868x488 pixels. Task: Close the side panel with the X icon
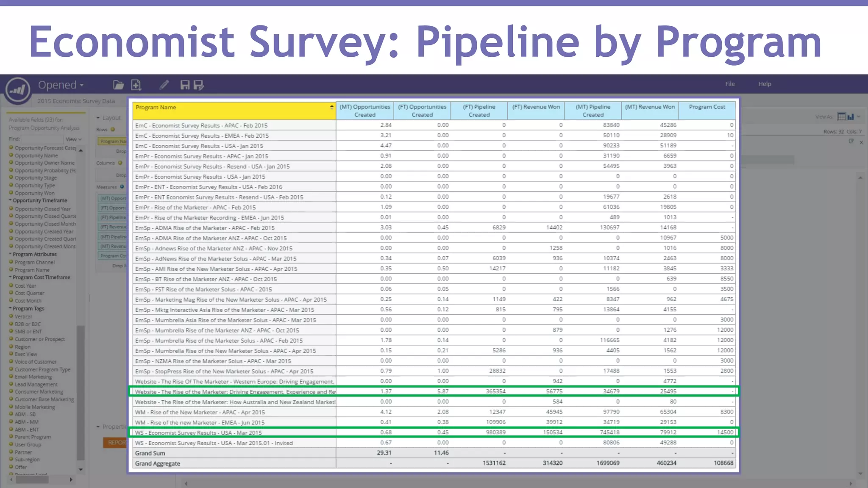click(x=861, y=142)
